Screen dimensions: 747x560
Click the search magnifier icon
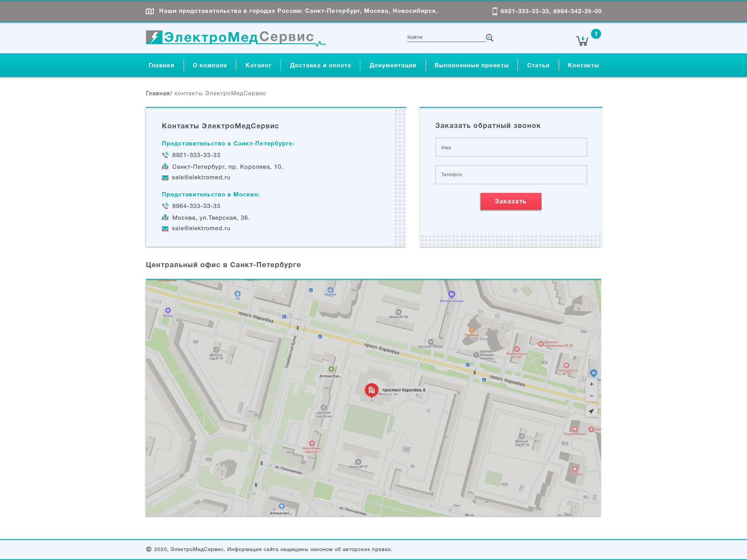[x=489, y=38]
